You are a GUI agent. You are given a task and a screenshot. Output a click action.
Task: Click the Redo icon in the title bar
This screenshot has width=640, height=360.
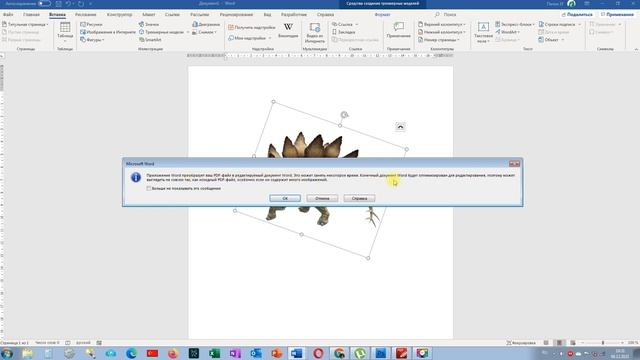click(81, 4)
